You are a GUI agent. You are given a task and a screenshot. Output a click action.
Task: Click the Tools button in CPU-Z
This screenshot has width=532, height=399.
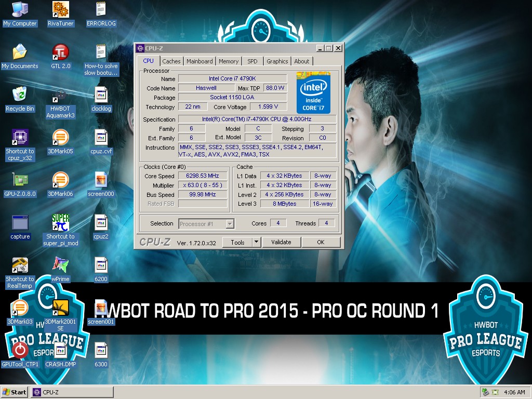(x=237, y=242)
